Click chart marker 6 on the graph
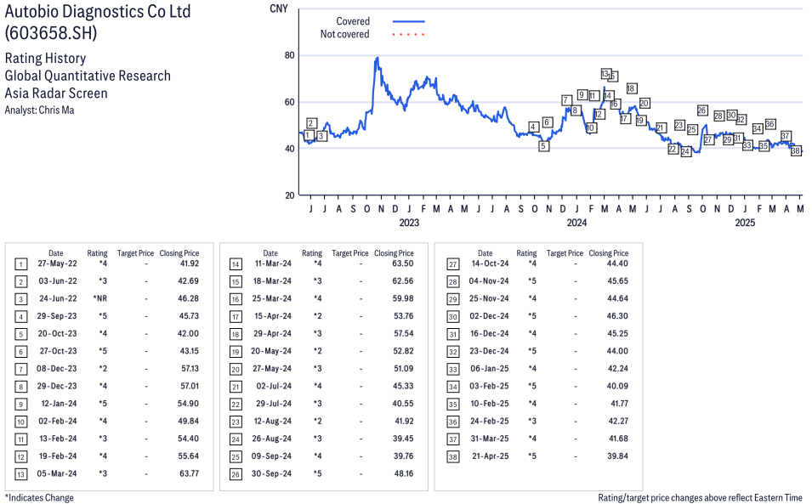This screenshot has height=504, width=812. 548,122
